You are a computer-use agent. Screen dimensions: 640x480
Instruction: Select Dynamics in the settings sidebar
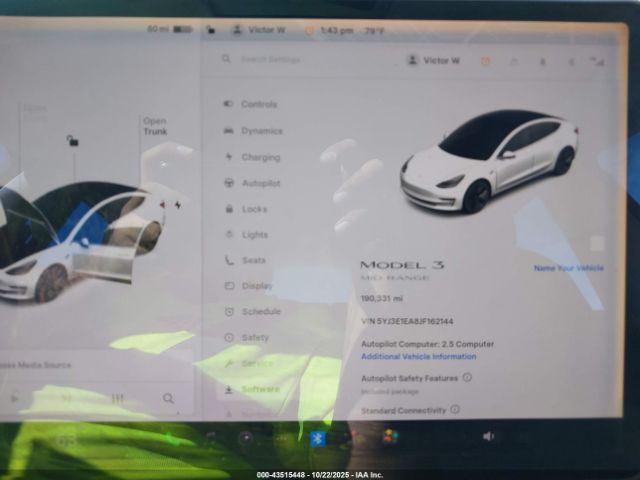[x=261, y=131]
